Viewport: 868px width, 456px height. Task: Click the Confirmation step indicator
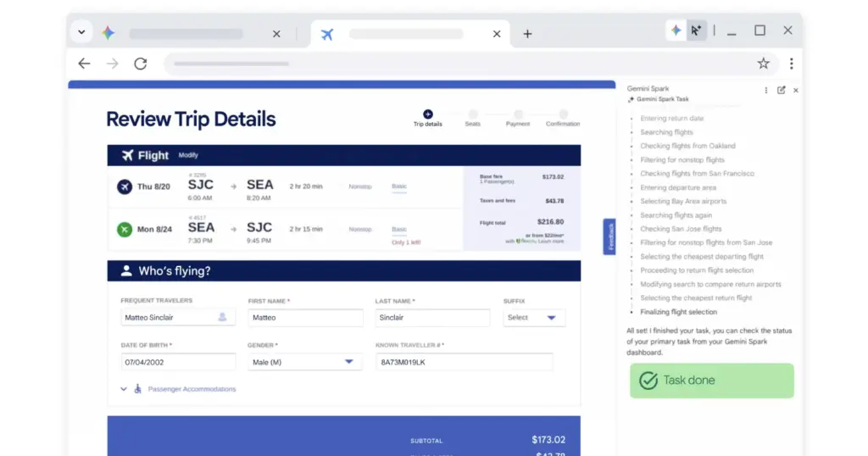coord(563,118)
